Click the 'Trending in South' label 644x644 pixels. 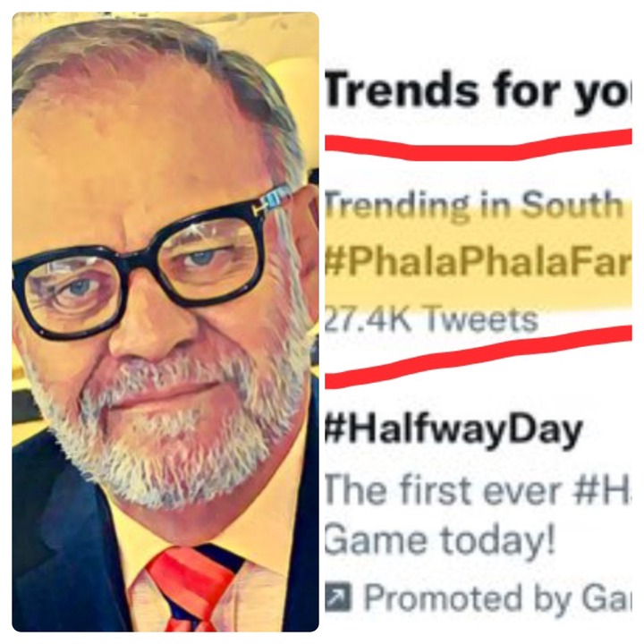474,205
